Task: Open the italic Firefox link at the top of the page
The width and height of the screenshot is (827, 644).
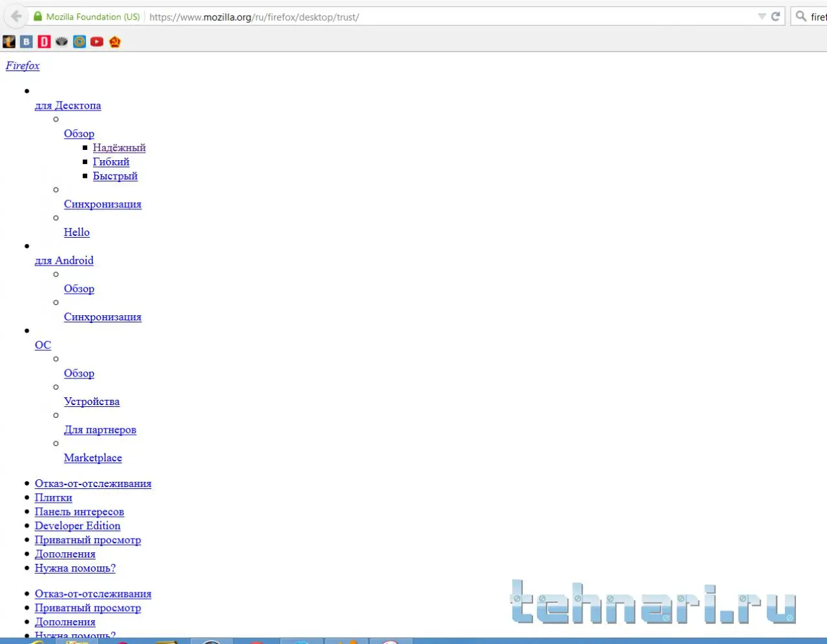Action: [23, 66]
